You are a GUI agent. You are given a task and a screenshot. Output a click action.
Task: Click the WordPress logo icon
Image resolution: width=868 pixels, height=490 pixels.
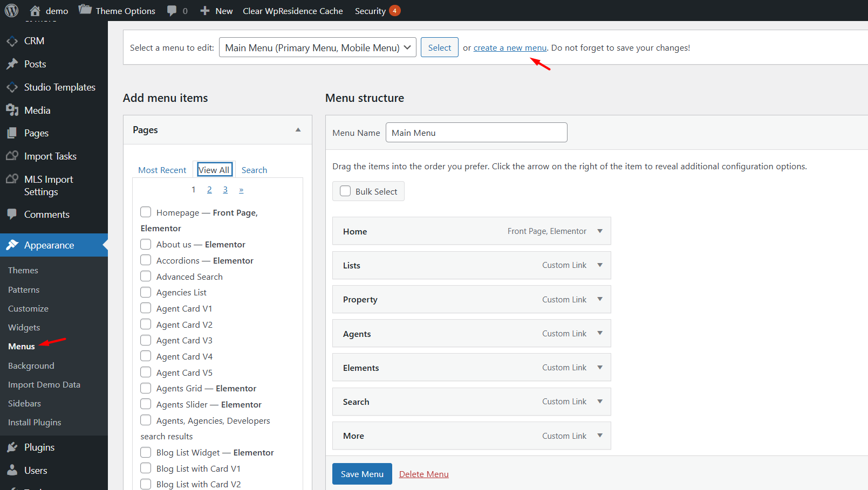click(x=11, y=11)
